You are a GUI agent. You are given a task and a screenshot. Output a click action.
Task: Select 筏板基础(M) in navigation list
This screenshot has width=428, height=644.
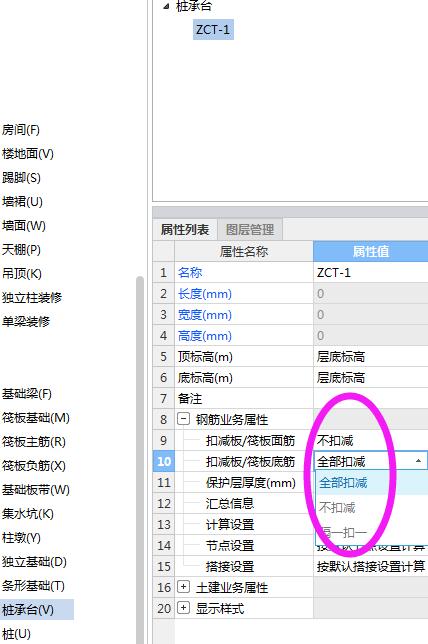click(x=36, y=418)
